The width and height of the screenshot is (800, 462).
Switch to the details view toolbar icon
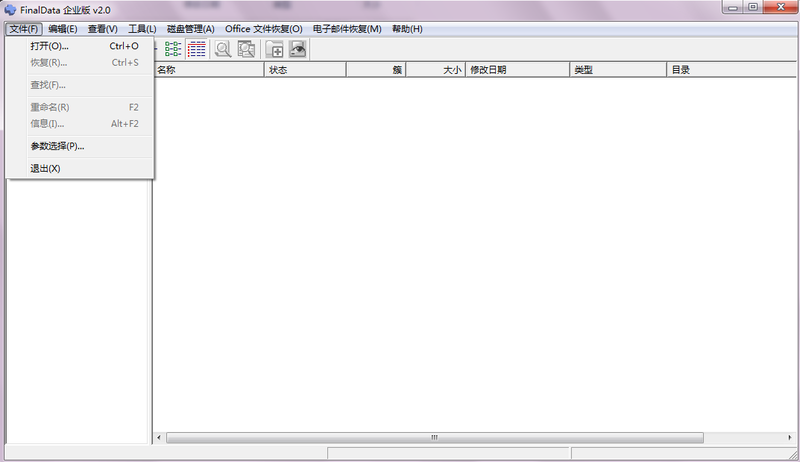point(196,49)
